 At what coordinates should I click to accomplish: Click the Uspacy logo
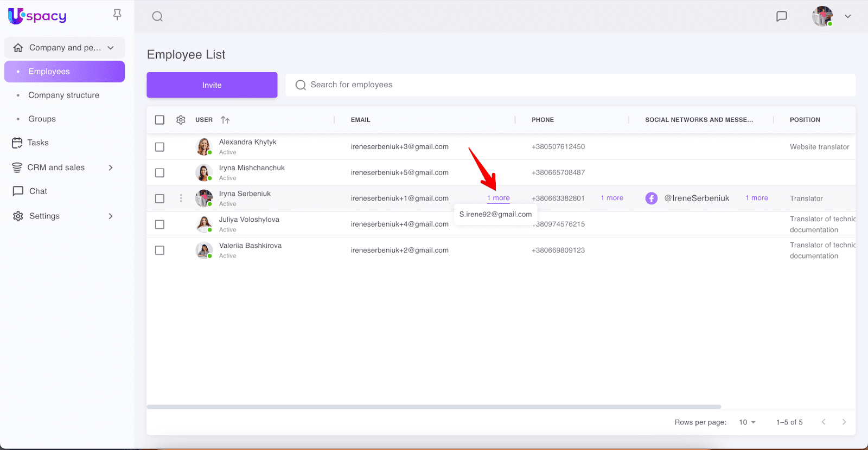coord(37,16)
